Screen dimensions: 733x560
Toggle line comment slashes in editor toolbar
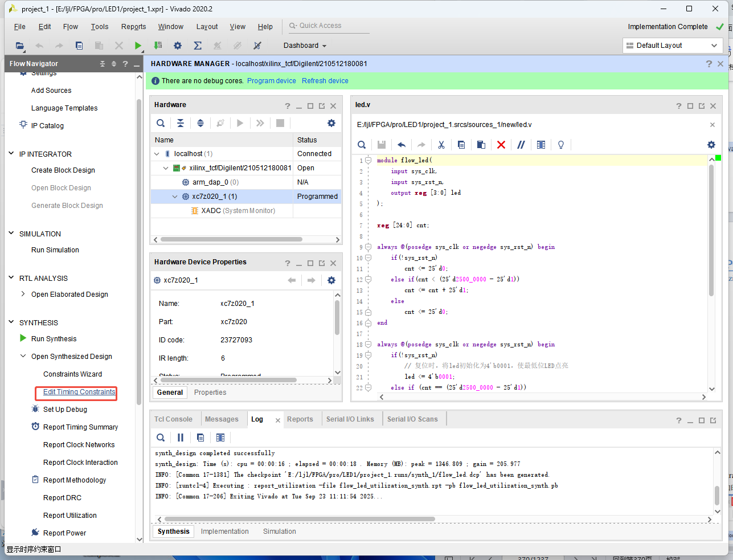click(x=521, y=145)
